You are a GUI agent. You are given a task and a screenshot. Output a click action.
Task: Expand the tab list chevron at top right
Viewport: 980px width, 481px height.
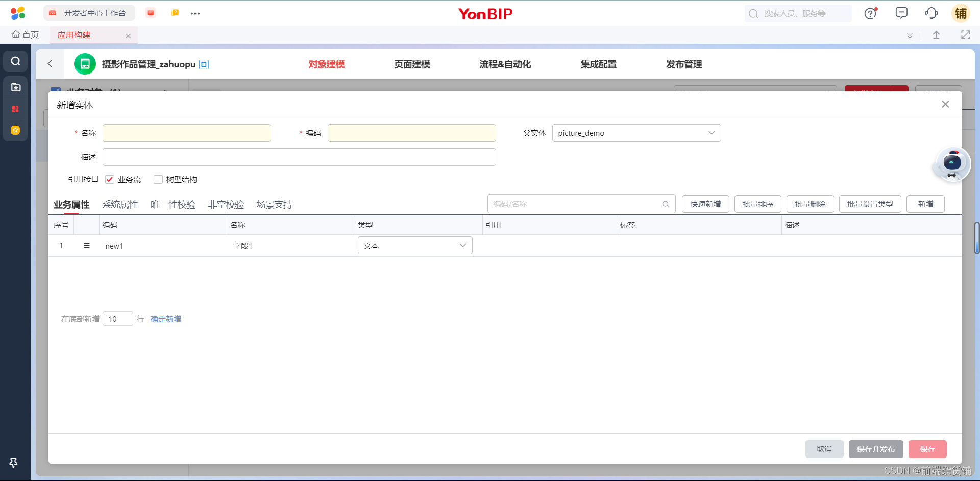[x=910, y=36]
